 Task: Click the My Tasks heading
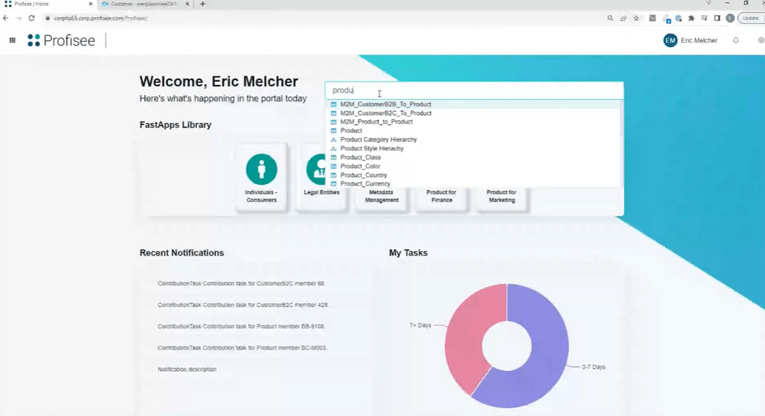(408, 253)
